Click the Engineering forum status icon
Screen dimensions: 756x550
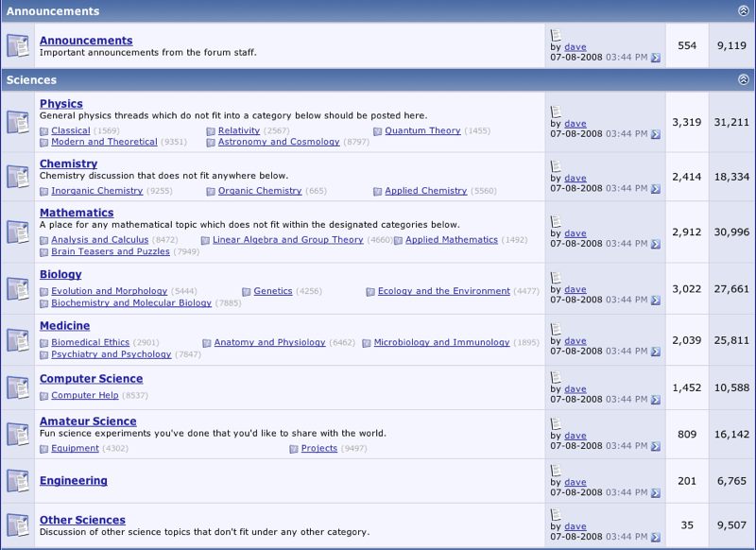[x=18, y=481]
